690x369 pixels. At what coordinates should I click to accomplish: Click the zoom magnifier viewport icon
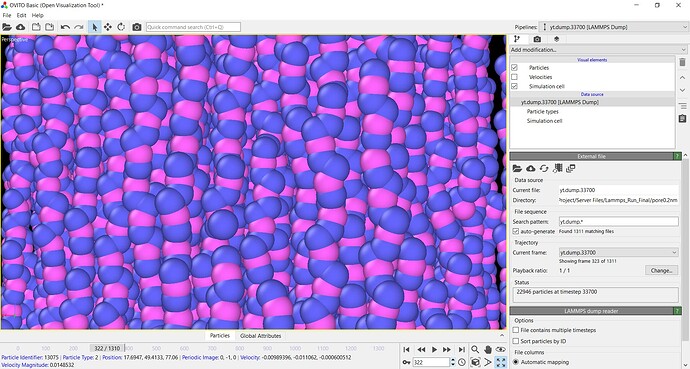tap(475, 349)
